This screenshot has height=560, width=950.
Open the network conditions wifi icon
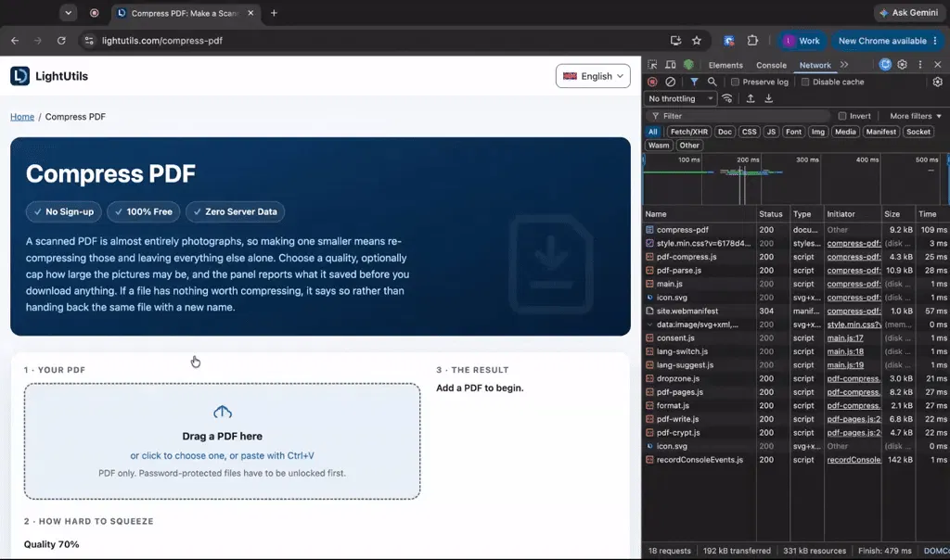click(727, 98)
